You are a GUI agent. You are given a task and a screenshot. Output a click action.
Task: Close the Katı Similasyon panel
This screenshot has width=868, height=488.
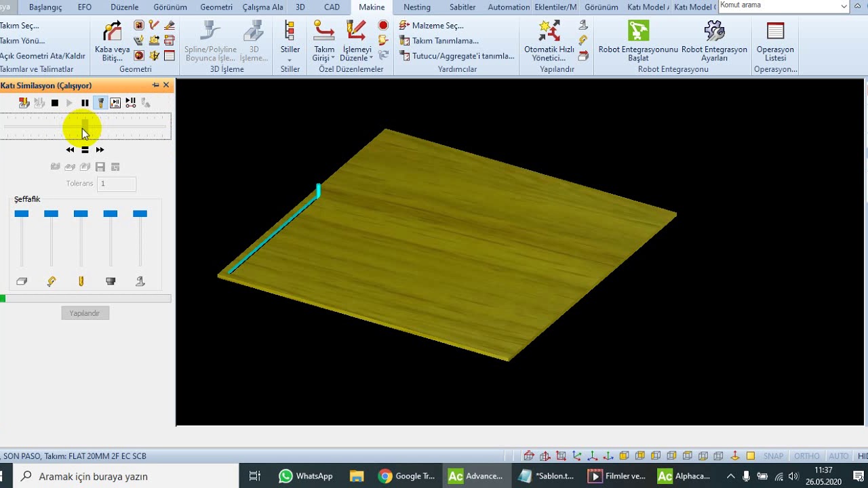[x=166, y=85]
